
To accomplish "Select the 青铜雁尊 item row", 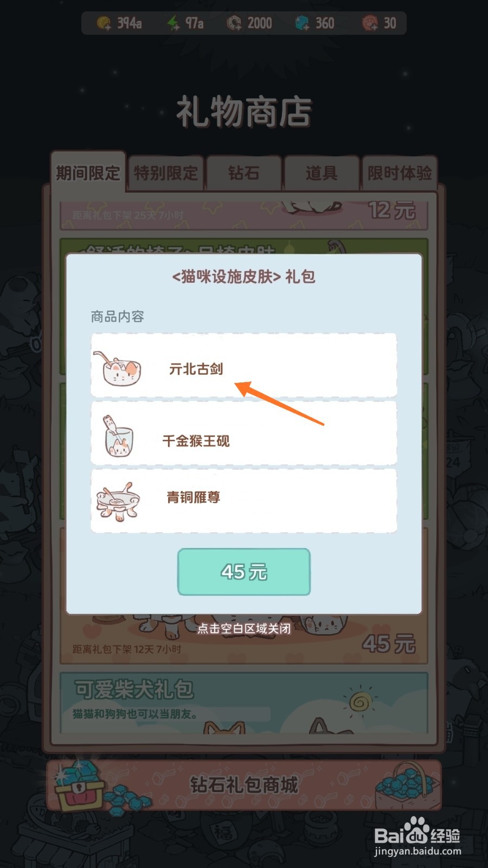I will pos(244,501).
